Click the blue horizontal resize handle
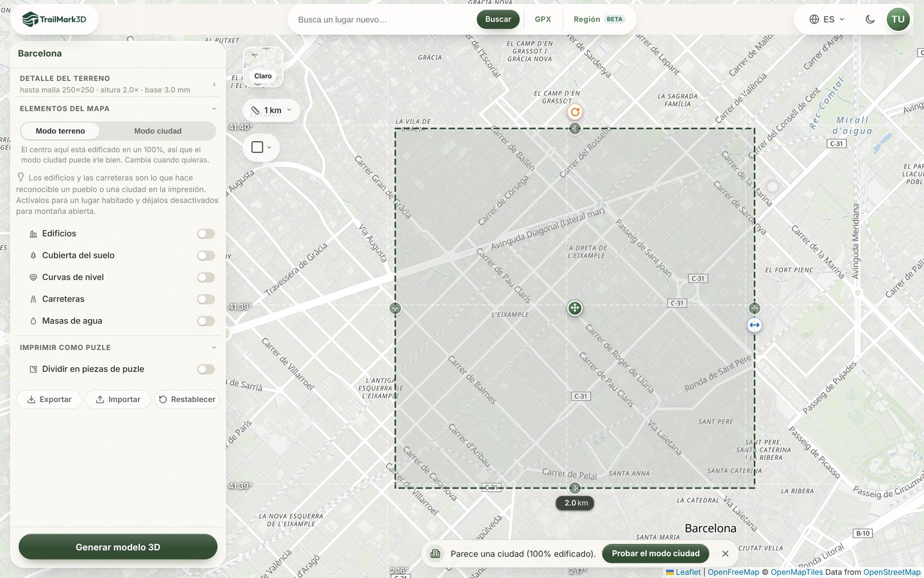 tap(755, 325)
